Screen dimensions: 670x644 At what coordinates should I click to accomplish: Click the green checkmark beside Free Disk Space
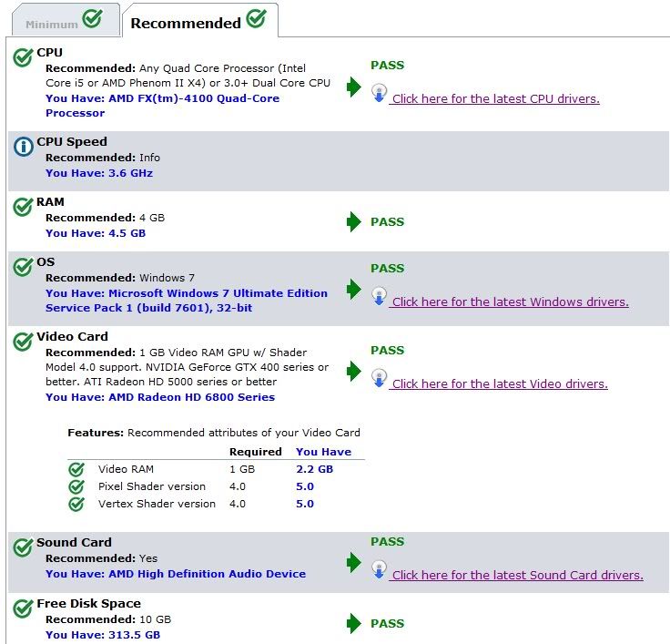tap(23, 608)
